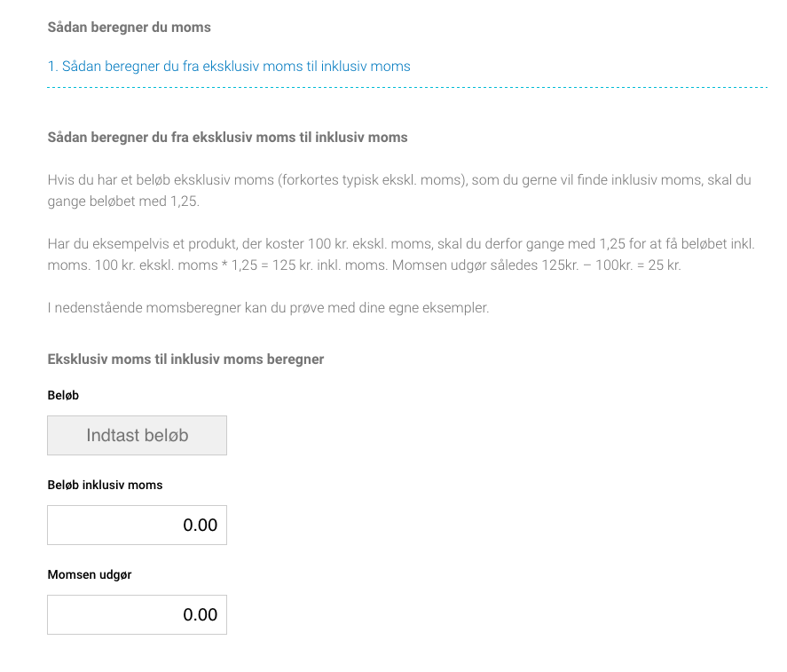The width and height of the screenshot is (787, 672).
Task: Select the 'Momsen udgør' result box
Action: [137, 615]
